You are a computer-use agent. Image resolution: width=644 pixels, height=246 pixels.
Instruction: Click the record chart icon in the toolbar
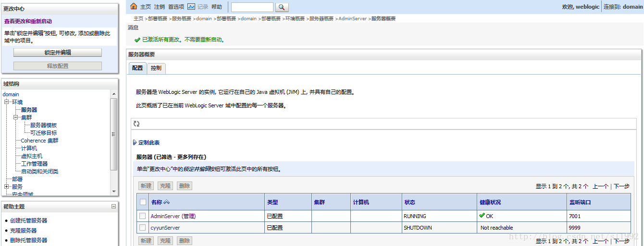[191, 7]
